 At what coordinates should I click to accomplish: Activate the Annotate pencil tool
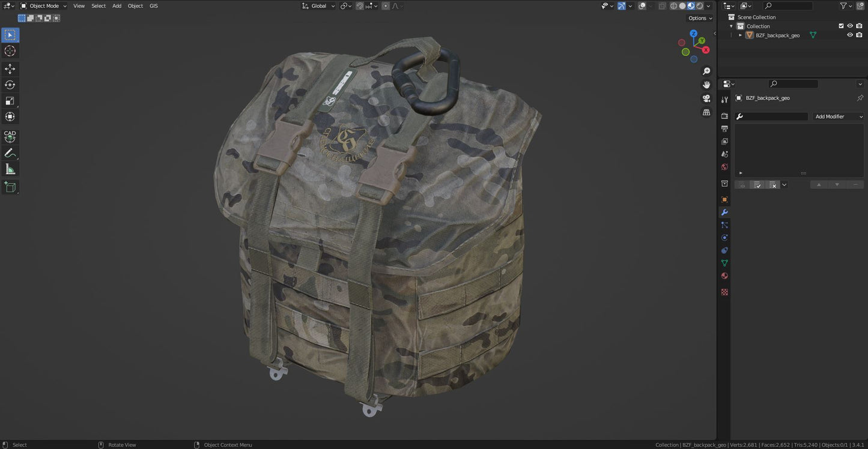coord(10,153)
